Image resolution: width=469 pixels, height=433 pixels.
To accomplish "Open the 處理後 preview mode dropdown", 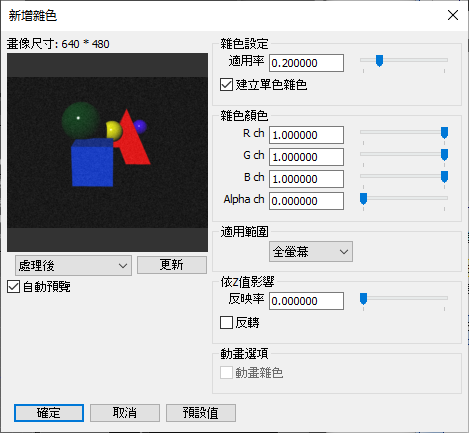I will click(73, 266).
